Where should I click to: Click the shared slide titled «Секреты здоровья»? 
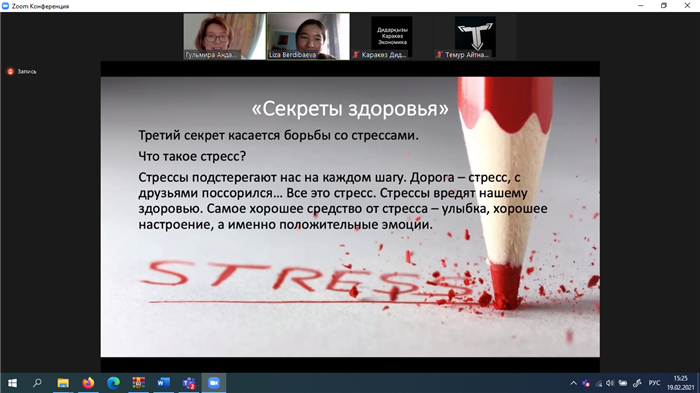(x=350, y=217)
